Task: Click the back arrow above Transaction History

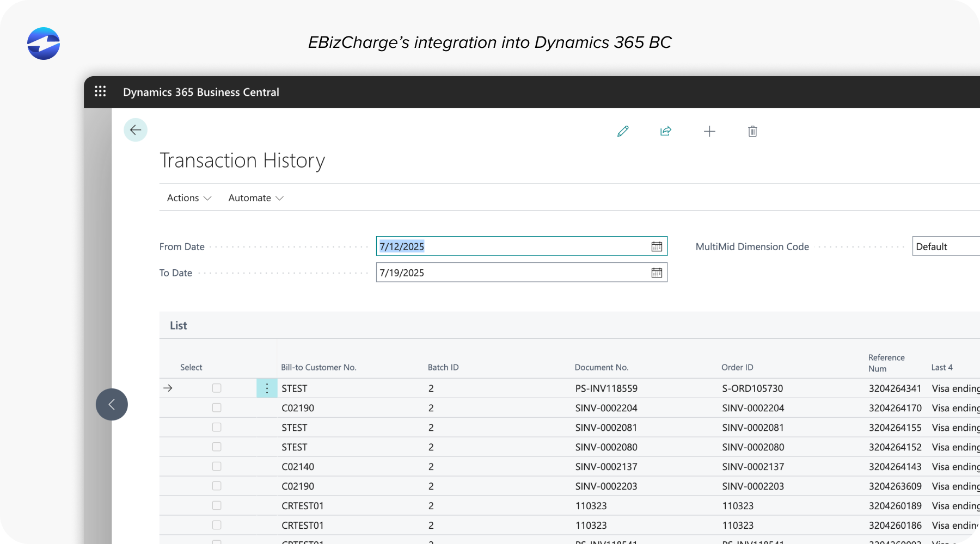Action: point(136,129)
